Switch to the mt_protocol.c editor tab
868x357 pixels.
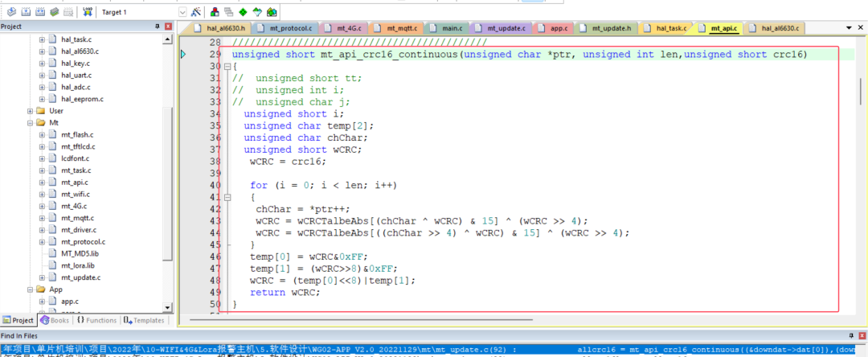coord(285,27)
